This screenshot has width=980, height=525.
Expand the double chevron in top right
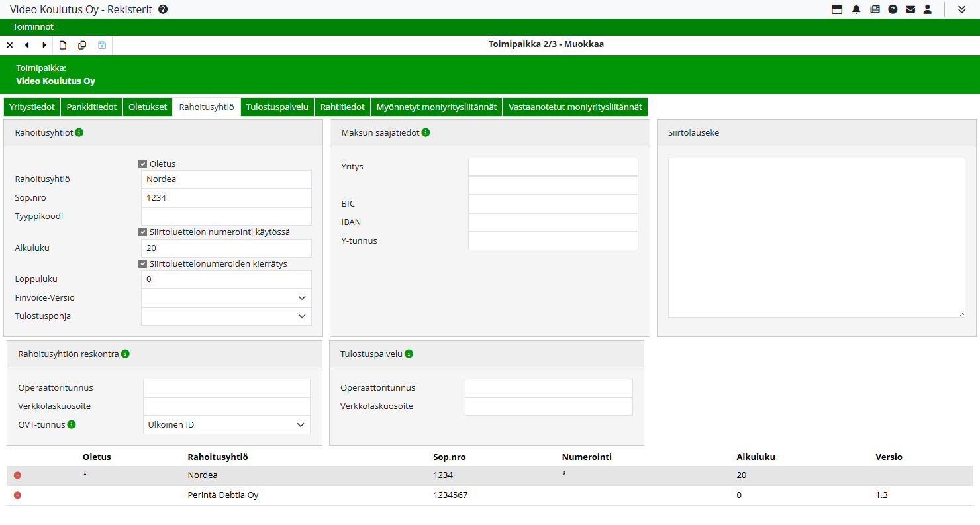pyautogui.click(x=962, y=9)
